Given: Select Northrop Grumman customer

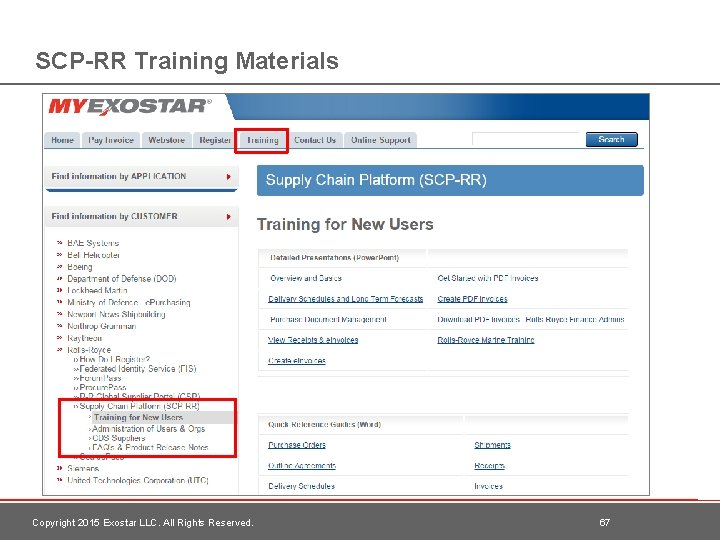Looking at the screenshot, I should pyautogui.click(x=101, y=326).
